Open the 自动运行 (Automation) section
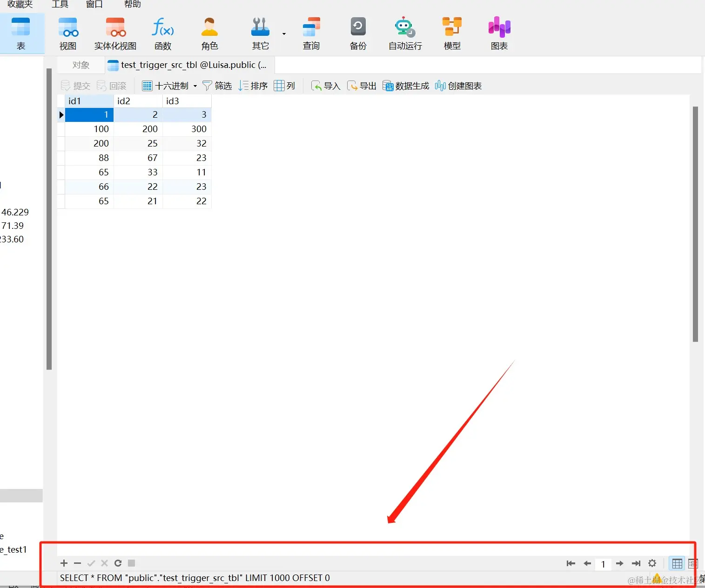Viewport: 705px width, 588px height. 405,33
